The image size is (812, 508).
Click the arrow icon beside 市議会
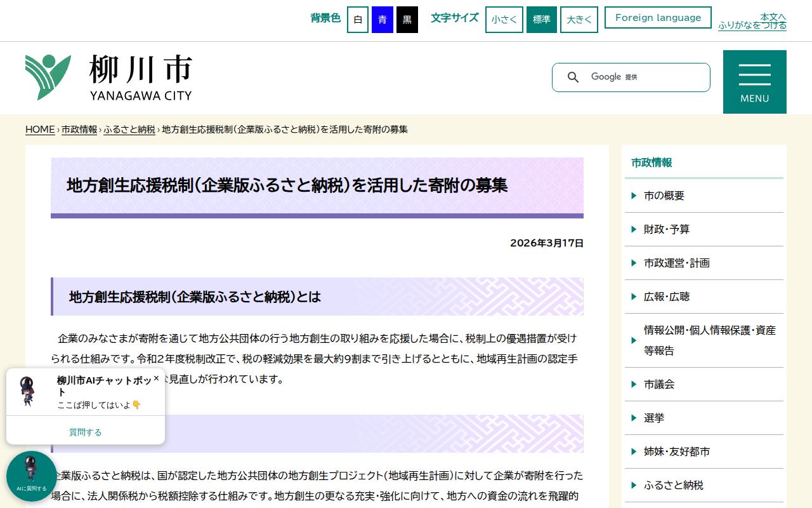tap(632, 384)
